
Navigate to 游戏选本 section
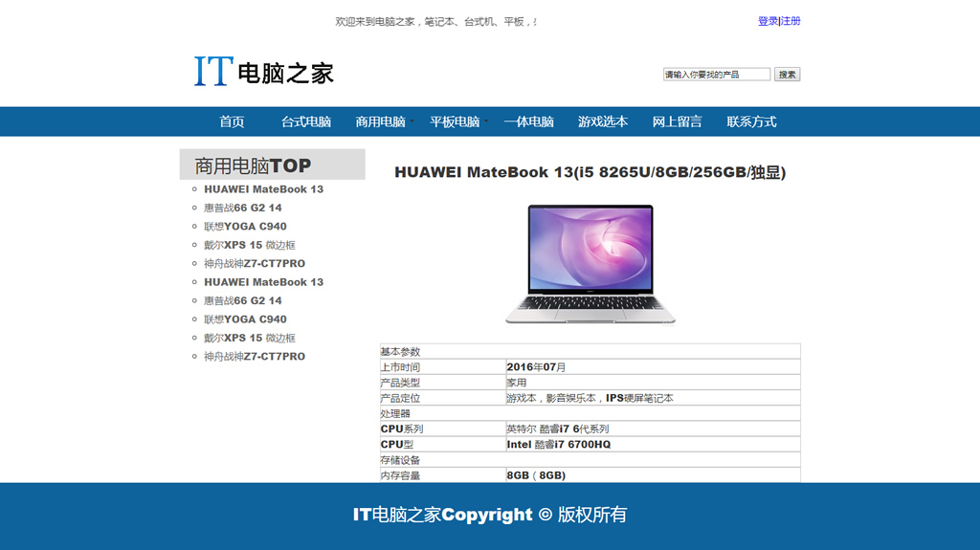coord(603,121)
